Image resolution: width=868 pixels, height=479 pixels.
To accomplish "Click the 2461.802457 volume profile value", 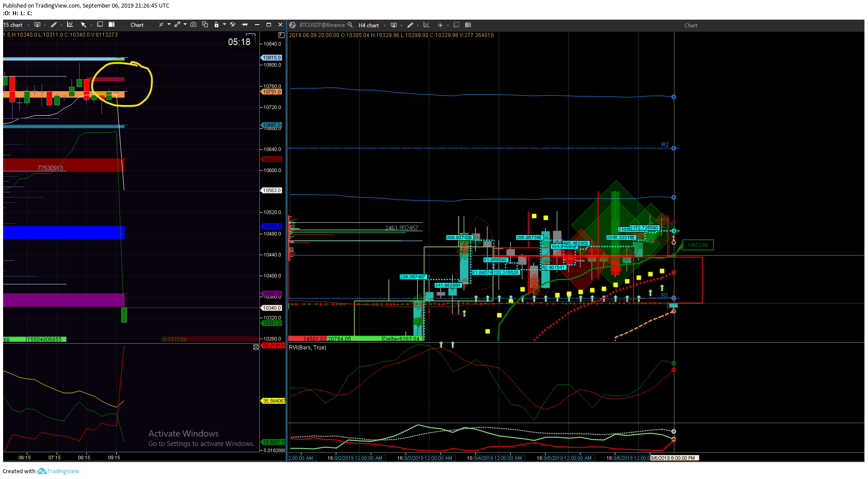I will click(x=402, y=228).
